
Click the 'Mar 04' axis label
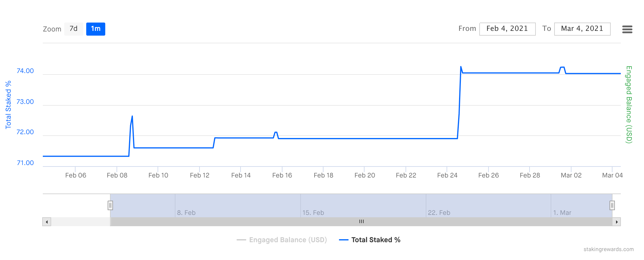click(x=612, y=175)
